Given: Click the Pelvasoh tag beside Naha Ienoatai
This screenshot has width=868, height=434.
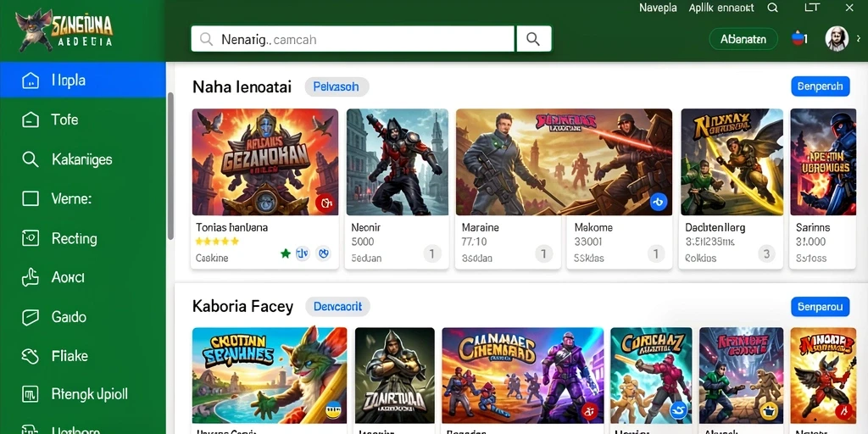Looking at the screenshot, I should (x=336, y=87).
